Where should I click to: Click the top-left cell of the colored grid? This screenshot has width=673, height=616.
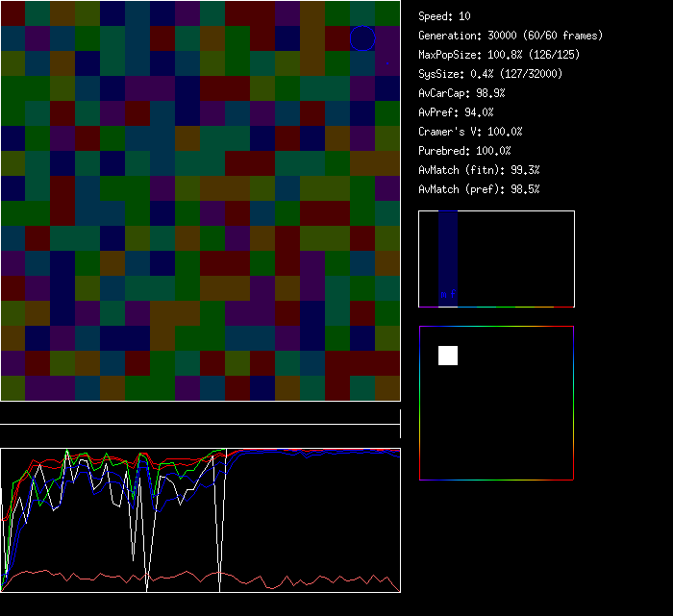pyautogui.click(x=12, y=13)
